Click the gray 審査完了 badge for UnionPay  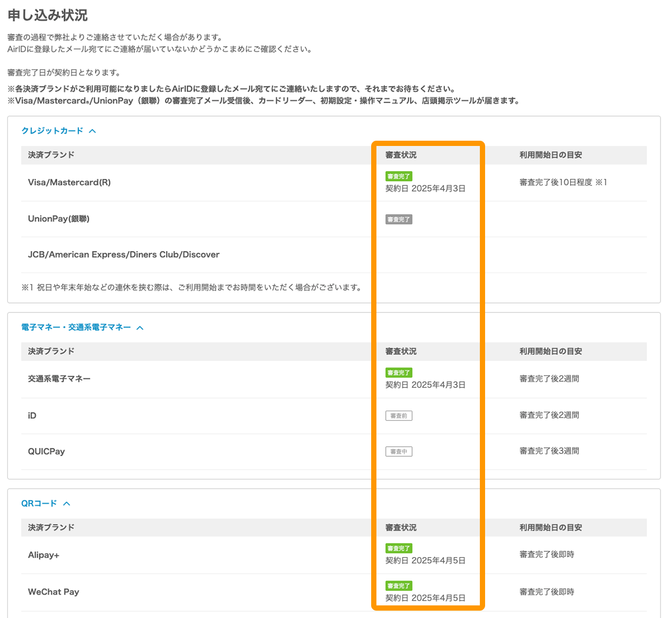pos(398,219)
